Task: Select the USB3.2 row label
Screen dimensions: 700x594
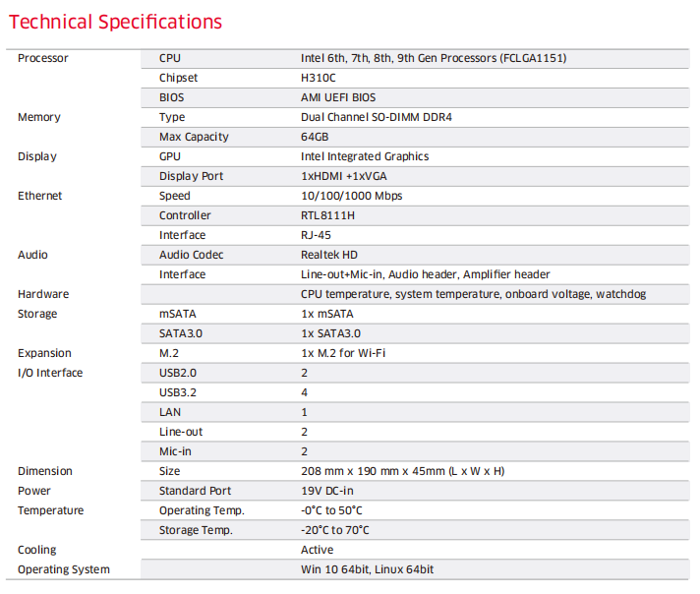Action: [x=178, y=392]
